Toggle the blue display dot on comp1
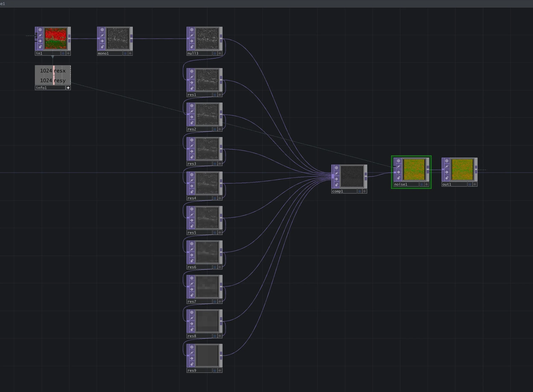This screenshot has height=392, width=533. coord(360,191)
